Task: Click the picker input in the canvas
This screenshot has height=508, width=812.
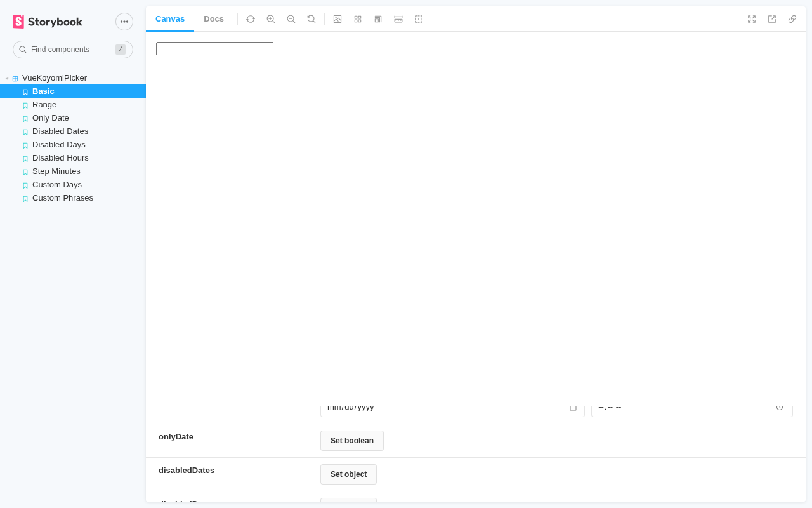Action: tap(214, 49)
